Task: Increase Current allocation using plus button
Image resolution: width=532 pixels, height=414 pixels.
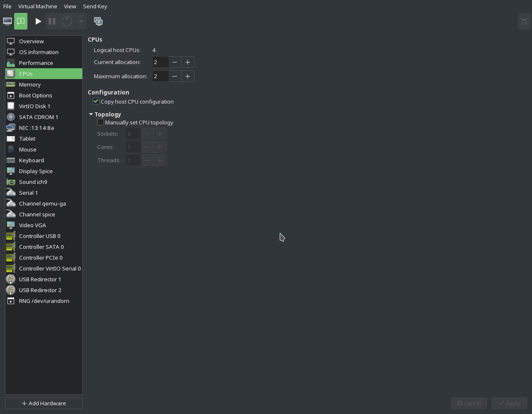Action: [x=187, y=62]
